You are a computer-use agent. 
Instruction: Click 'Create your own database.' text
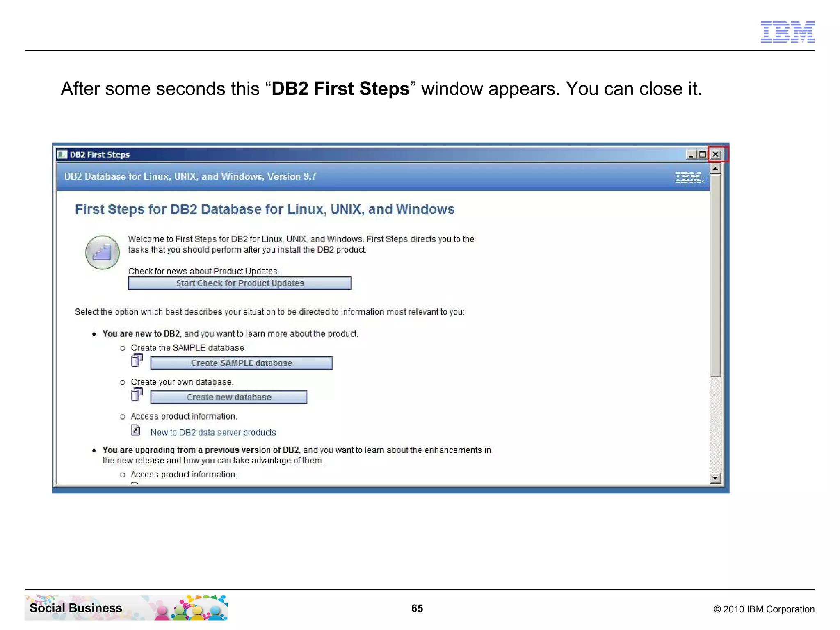182,382
